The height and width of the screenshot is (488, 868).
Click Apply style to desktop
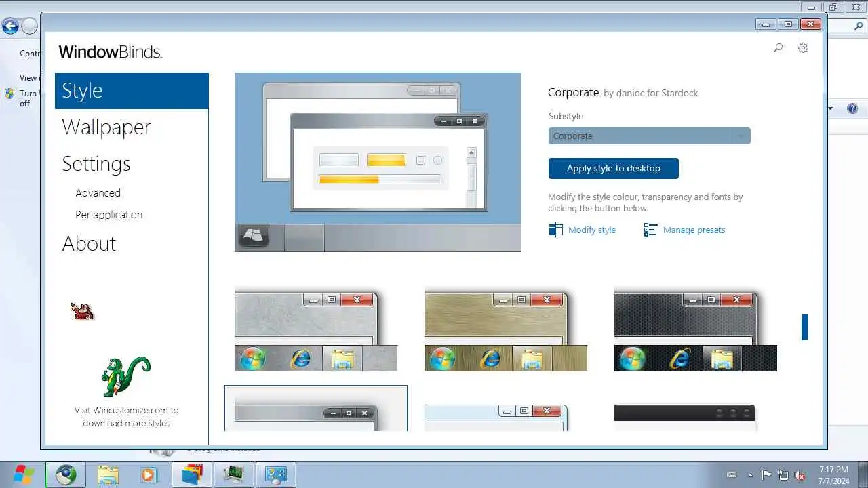[613, 168]
